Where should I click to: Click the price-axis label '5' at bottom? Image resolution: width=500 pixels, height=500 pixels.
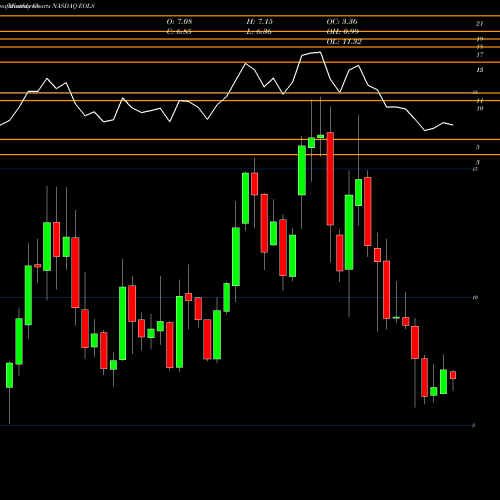(x=473, y=425)
